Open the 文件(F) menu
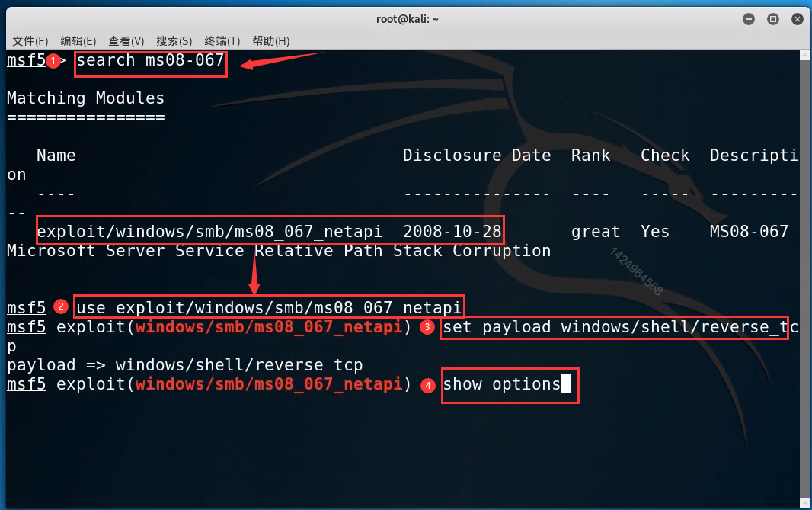This screenshot has width=812, height=510. pyautogui.click(x=30, y=41)
